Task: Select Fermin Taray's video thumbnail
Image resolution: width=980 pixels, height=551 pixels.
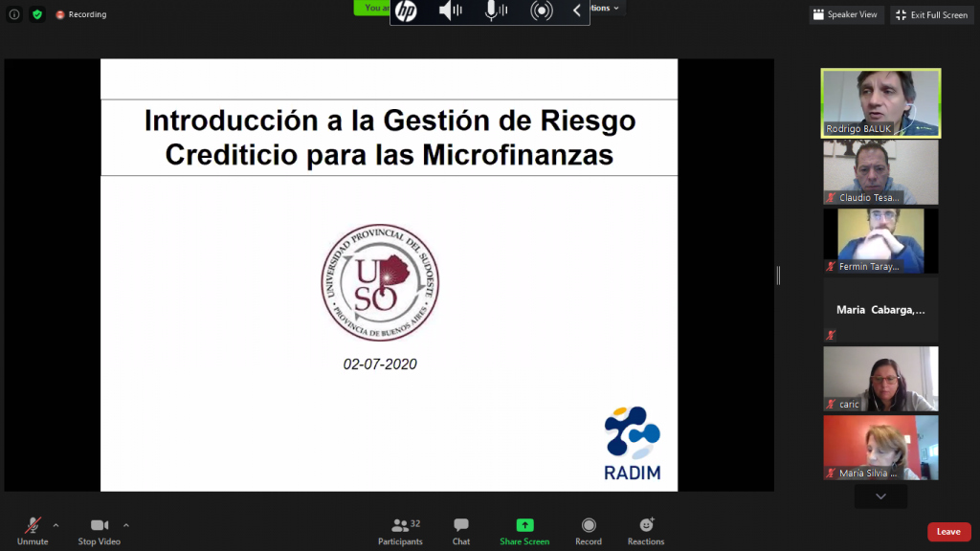Action: pos(880,241)
